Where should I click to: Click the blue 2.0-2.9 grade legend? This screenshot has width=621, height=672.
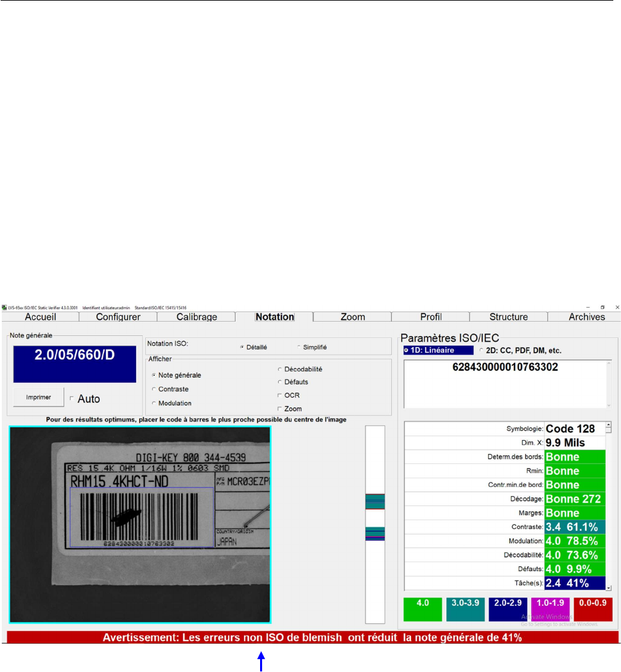[x=507, y=609]
